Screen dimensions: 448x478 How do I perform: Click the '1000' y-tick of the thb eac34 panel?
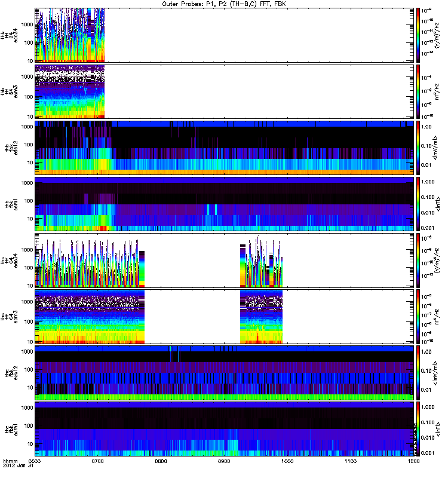(x=27, y=24)
